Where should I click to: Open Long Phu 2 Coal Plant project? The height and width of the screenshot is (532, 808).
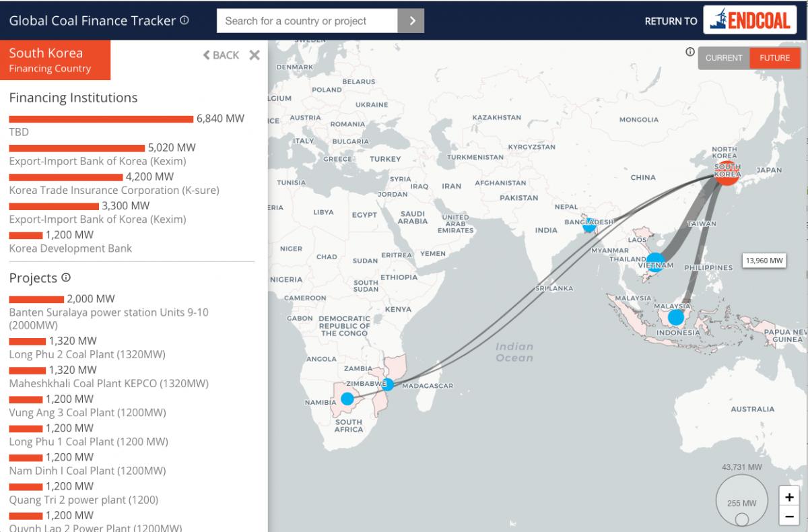pos(87,354)
